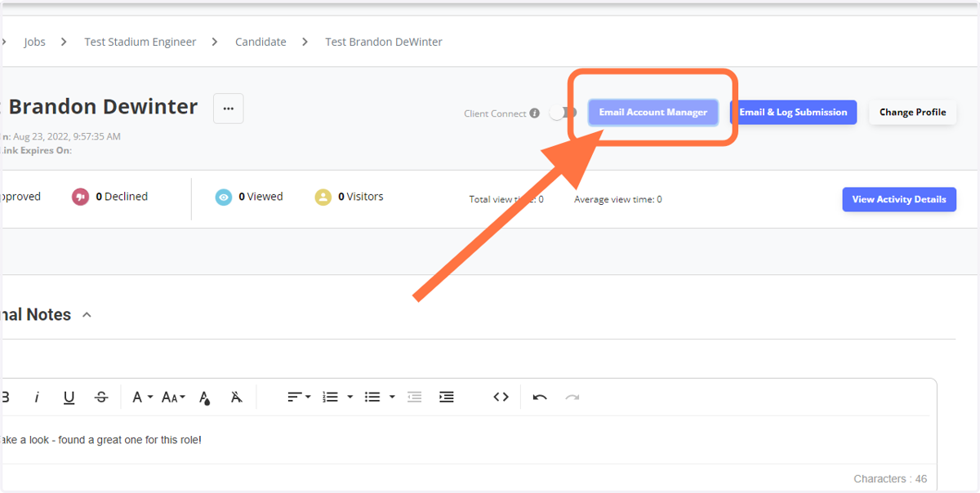The width and height of the screenshot is (980, 493).
Task: Click the Aug 23, 2022 timestamp
Action: (67, 136)
